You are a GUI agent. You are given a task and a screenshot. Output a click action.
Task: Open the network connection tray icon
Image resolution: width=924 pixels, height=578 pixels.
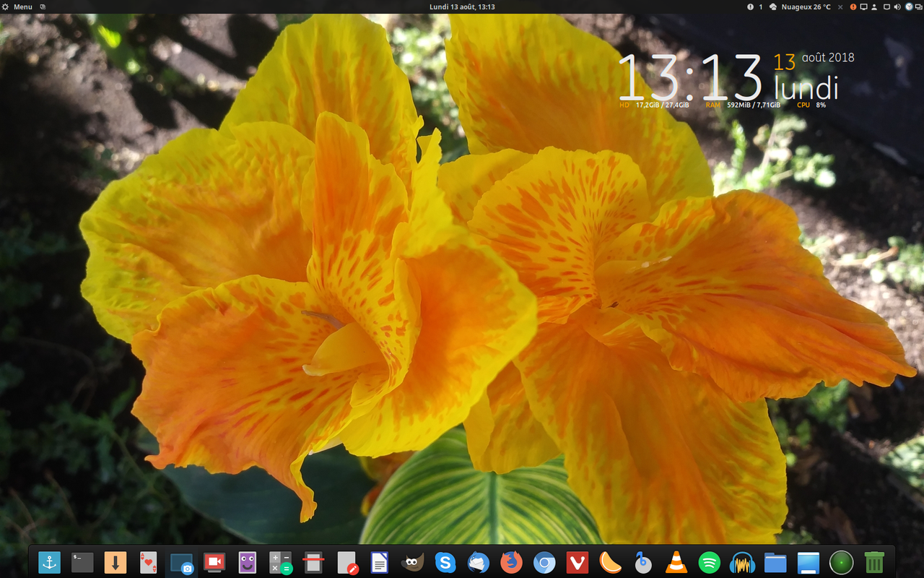(886, 7)
